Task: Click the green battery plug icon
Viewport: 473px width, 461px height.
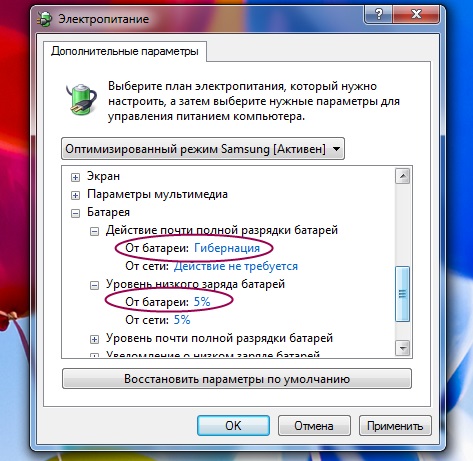Action: (81, 99)
